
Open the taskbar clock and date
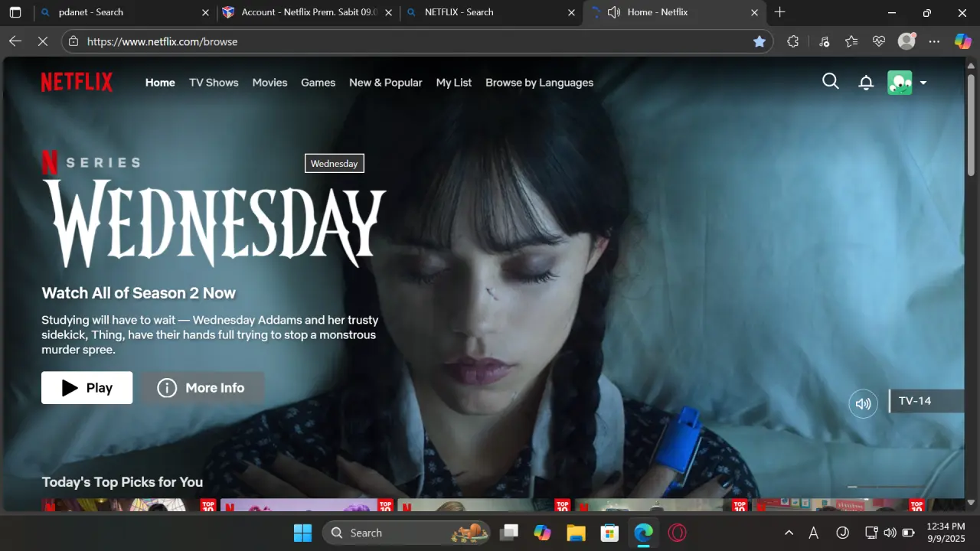946,533
